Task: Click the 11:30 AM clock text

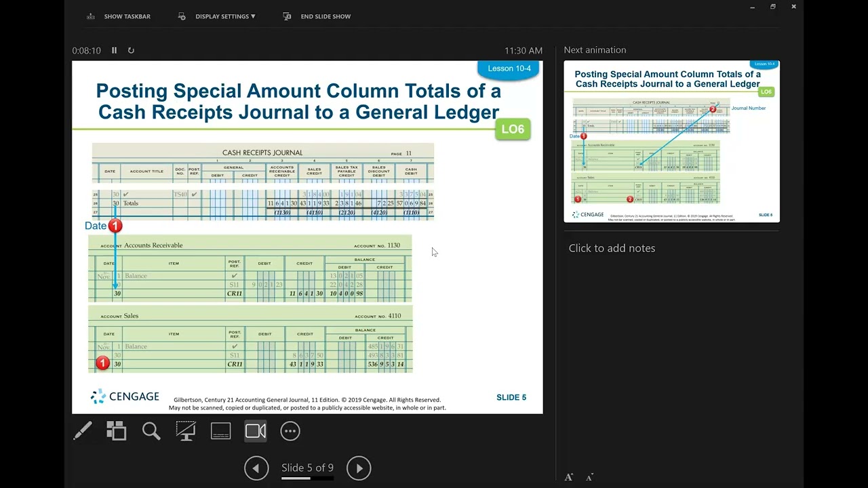Action: click(524, 50)
